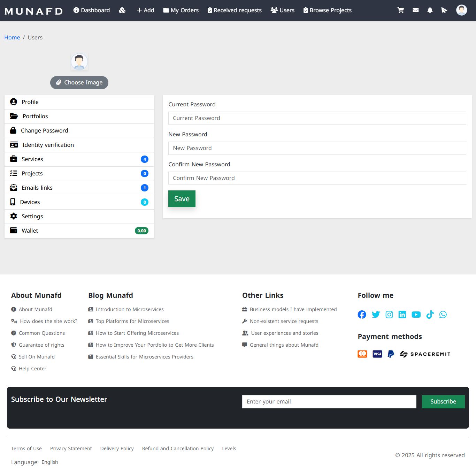Image resolution: width=476 pixels, height=468 pixels.
Task: Change the English language selector
Action: (x=50, y=462)
